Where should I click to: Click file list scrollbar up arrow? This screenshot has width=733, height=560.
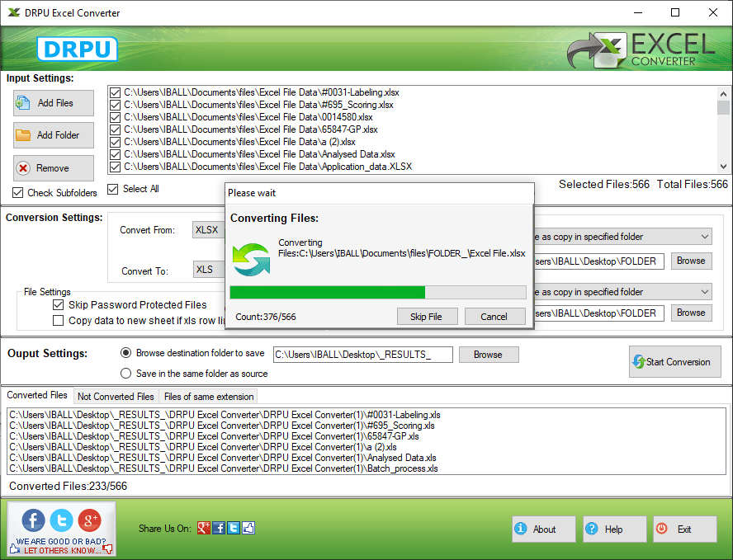pos(723,93)
